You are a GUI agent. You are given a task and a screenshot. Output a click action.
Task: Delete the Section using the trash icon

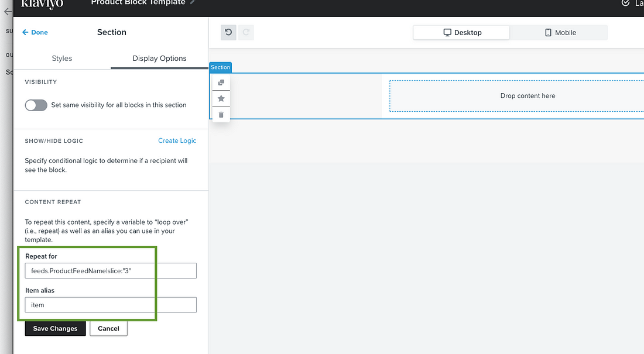(220, 114)
